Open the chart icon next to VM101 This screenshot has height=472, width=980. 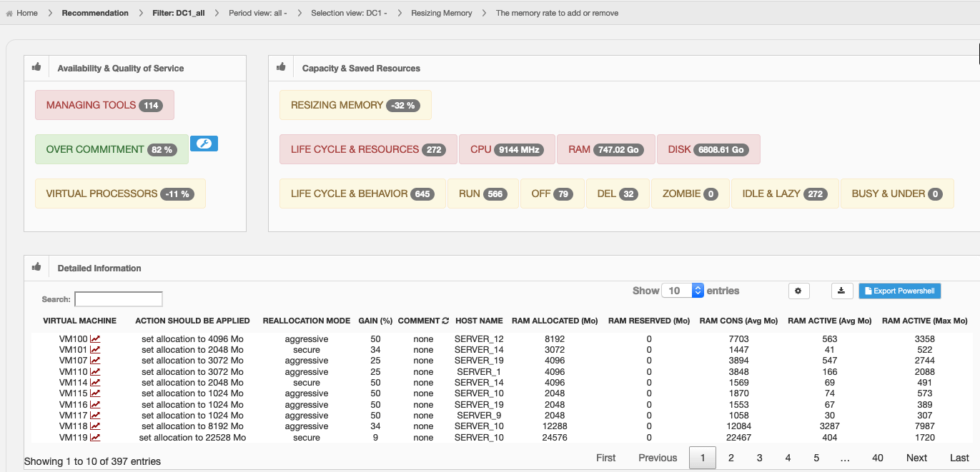pyautogui.click(x=95, y=350)
